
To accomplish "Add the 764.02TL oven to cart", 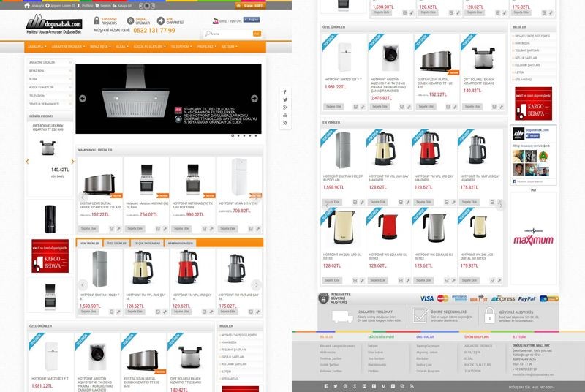I will point(135,229).
